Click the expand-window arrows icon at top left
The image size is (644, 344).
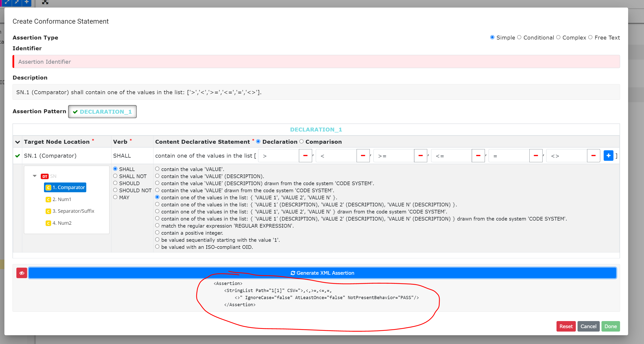tap(7, 2)
